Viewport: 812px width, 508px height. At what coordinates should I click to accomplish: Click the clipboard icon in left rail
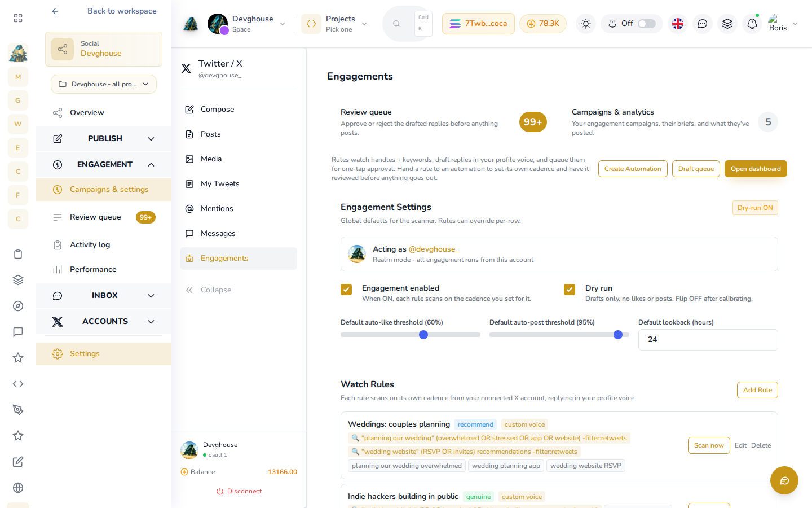(18, 254)
